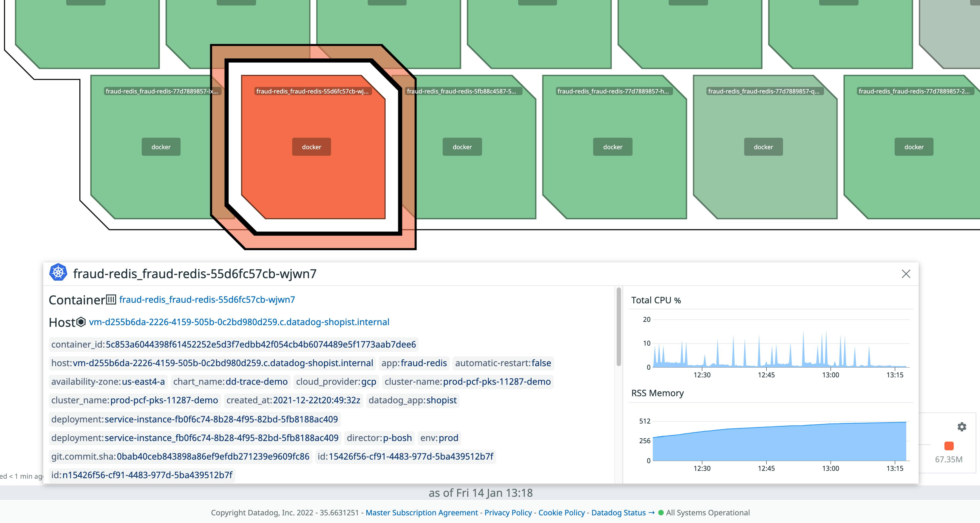Open the settings gear near the memory chart

[962, 427]
